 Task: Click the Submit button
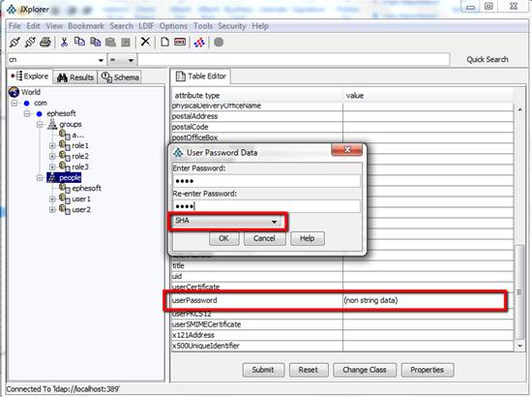pyautogui.click(x=263, y=370)
